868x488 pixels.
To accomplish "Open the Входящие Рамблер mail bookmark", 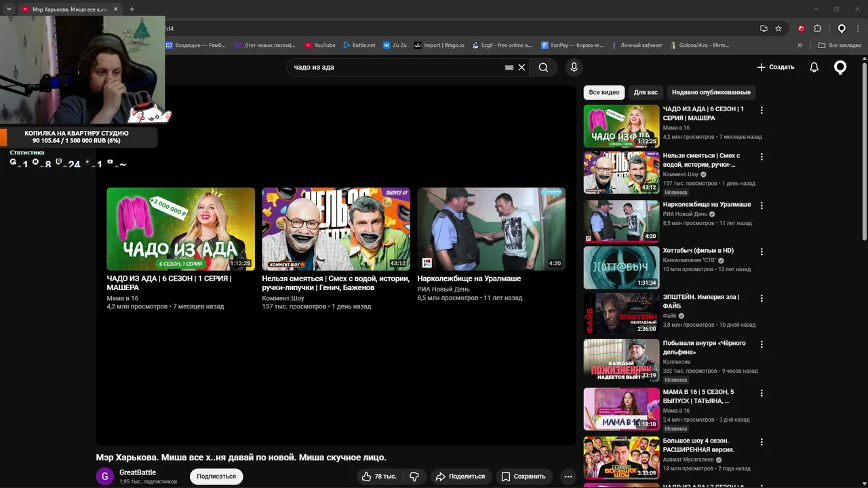I will [x=196, y=45].
